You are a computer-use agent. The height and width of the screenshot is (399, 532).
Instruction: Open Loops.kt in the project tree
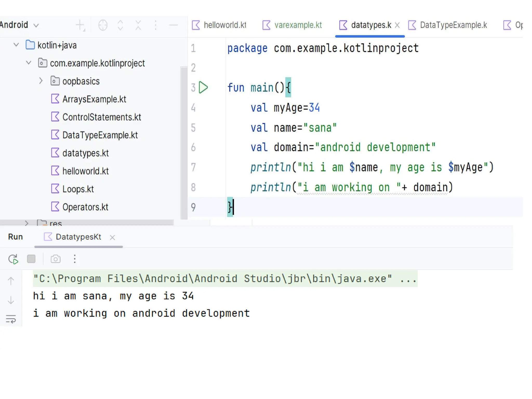(x=78, y=189)
